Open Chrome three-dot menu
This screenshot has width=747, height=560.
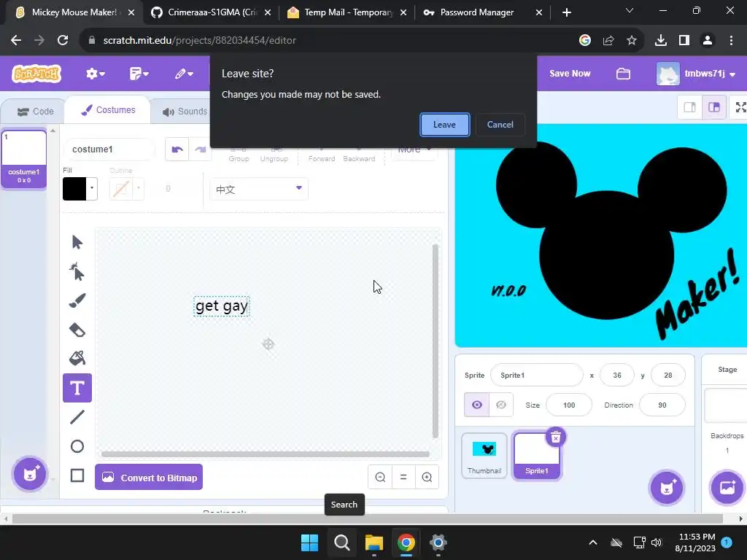(731, 41)
